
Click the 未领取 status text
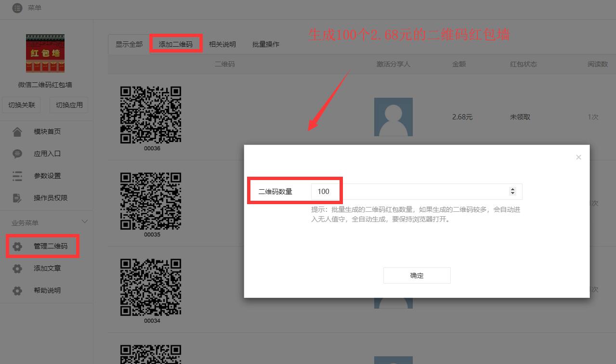click(x=520, y=117)
